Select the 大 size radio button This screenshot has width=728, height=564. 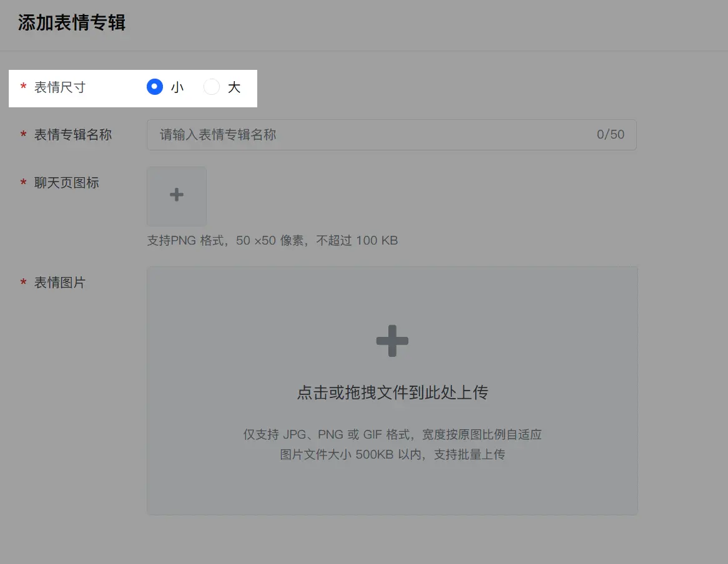coord(212,87)
